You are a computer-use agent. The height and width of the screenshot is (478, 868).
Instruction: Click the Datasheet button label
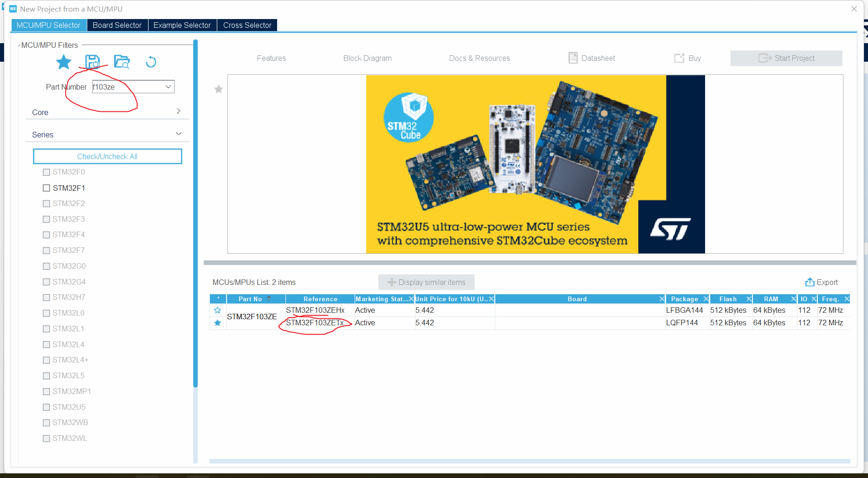tap(598, 58)
